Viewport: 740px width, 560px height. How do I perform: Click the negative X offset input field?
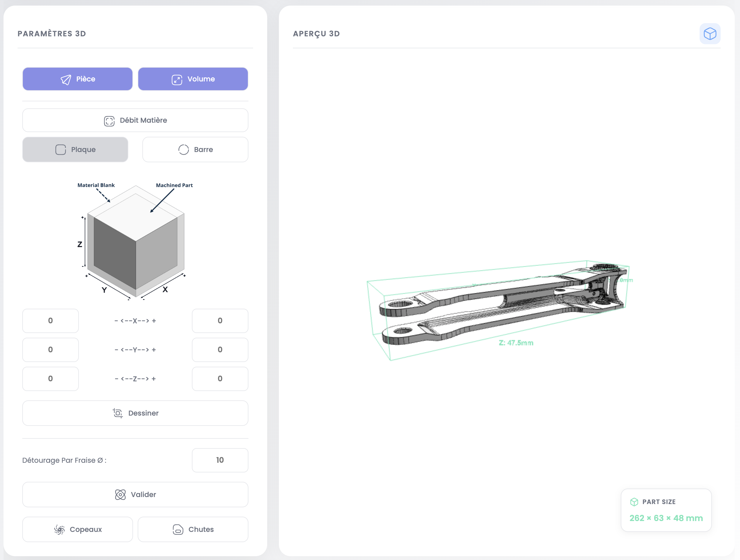pyautogui.click(x=50, y=321)
